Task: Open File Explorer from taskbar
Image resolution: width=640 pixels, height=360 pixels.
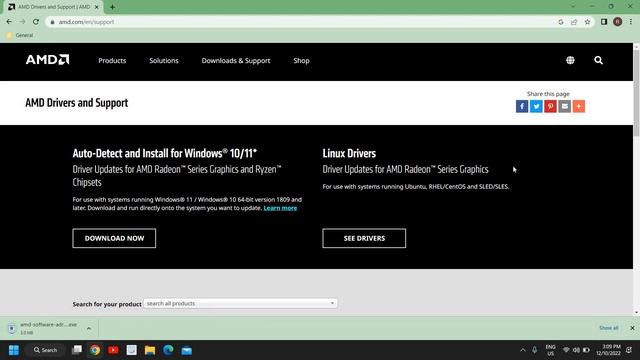Action: (150, 350)
